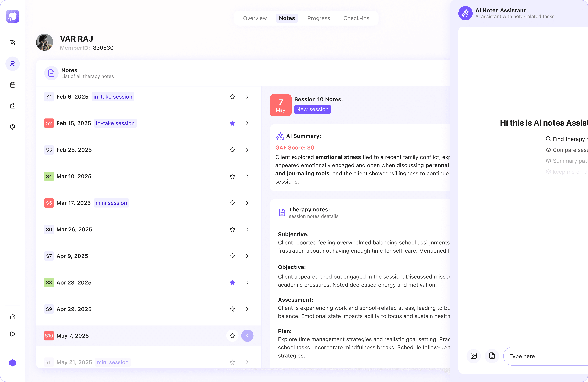Click the security shield sidebar icon
The height and width of the screenshot is (382, 588).
coord(13,127)
